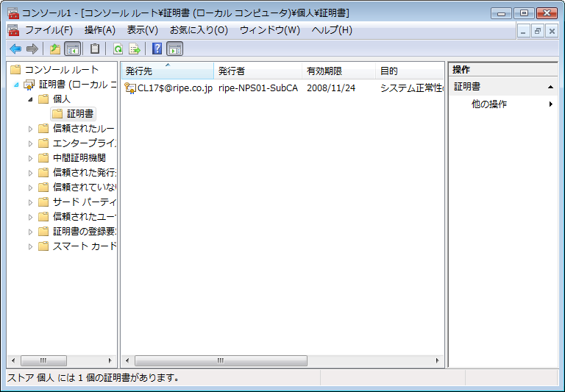Click the status bar certificate count text
565x392 pixels.
click(93, 377)
